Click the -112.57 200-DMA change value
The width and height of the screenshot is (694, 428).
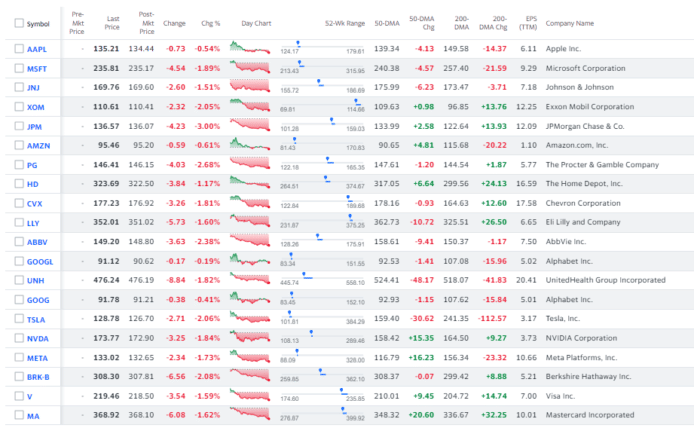coord(492,319)
